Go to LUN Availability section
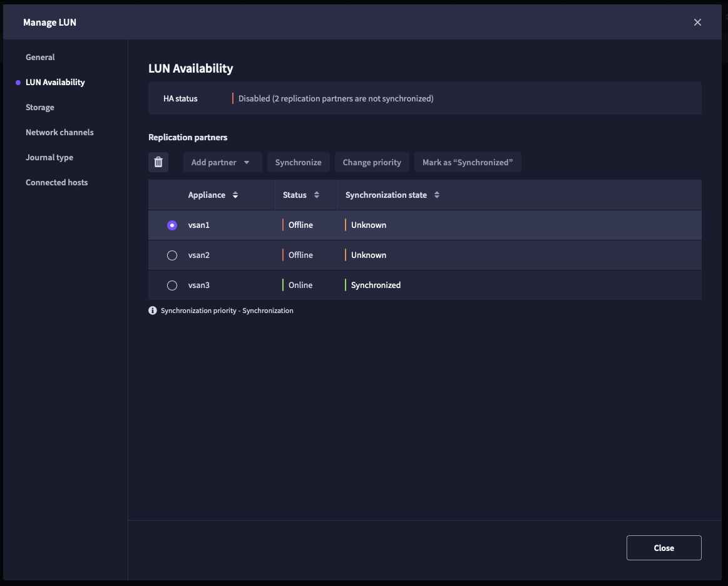The image size is (728, 586). (55, 82)
